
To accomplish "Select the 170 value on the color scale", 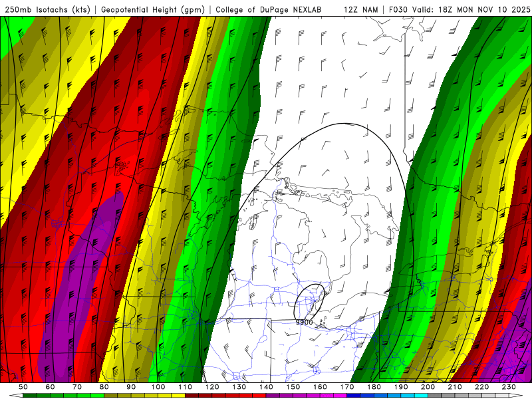I will (347, 387).
